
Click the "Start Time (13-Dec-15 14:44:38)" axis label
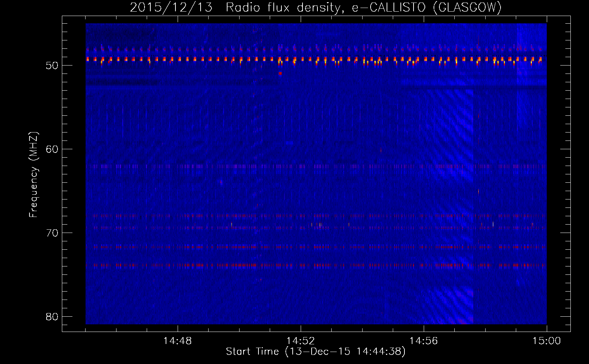pyautogui.click(x=316, y=352)
